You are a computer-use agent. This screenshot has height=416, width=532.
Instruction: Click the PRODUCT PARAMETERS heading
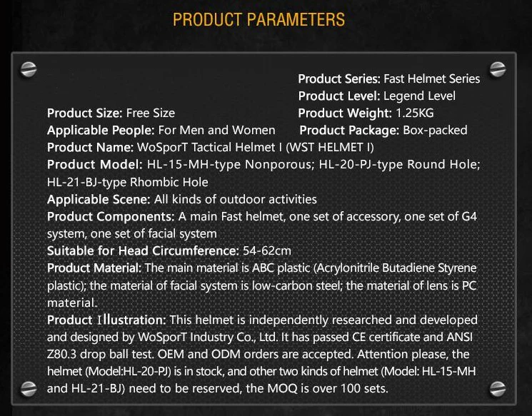259,19
